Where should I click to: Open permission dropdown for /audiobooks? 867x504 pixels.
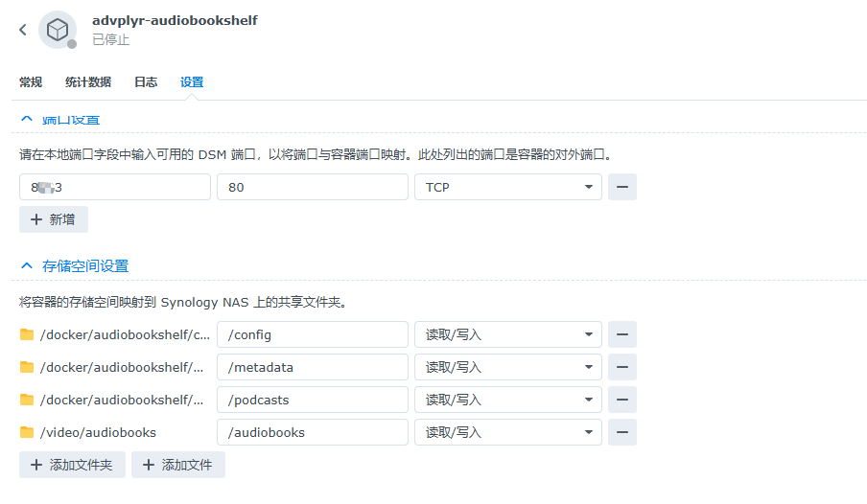508,432
